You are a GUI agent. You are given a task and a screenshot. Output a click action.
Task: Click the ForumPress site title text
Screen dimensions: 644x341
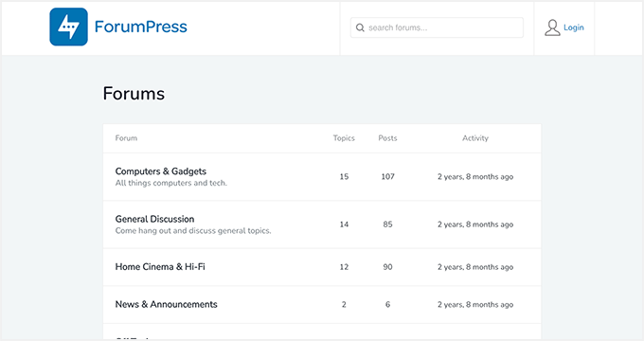coord(141,27)
